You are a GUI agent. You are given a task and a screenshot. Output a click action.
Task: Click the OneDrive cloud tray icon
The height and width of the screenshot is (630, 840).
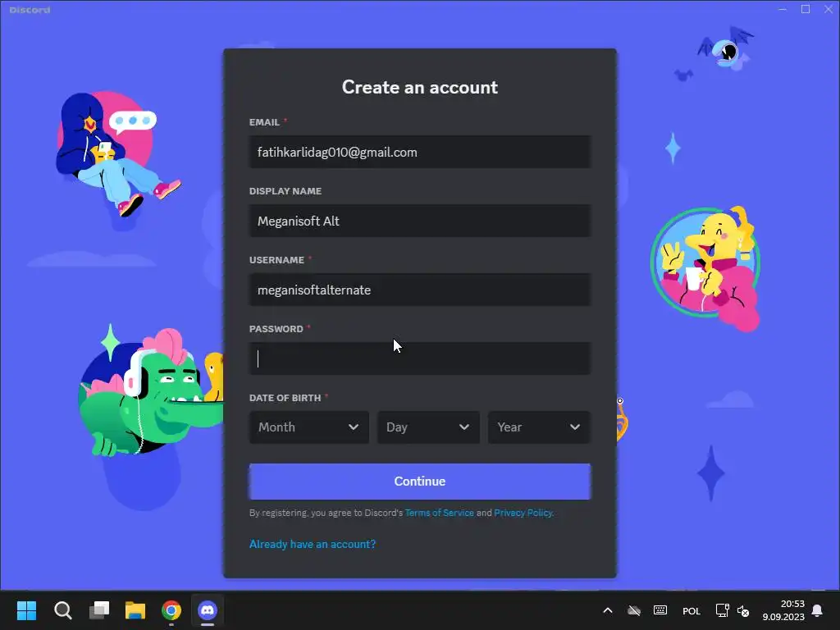click(634, 610)
